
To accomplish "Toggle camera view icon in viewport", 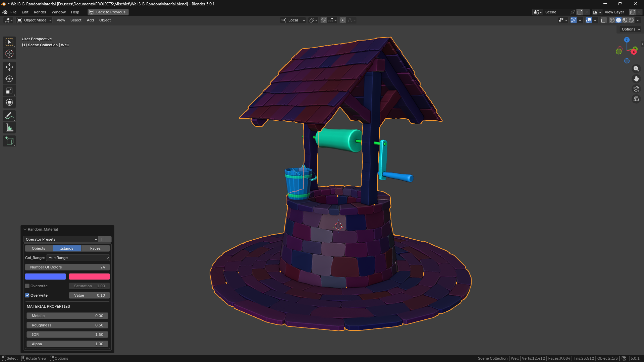I will 636,89.
